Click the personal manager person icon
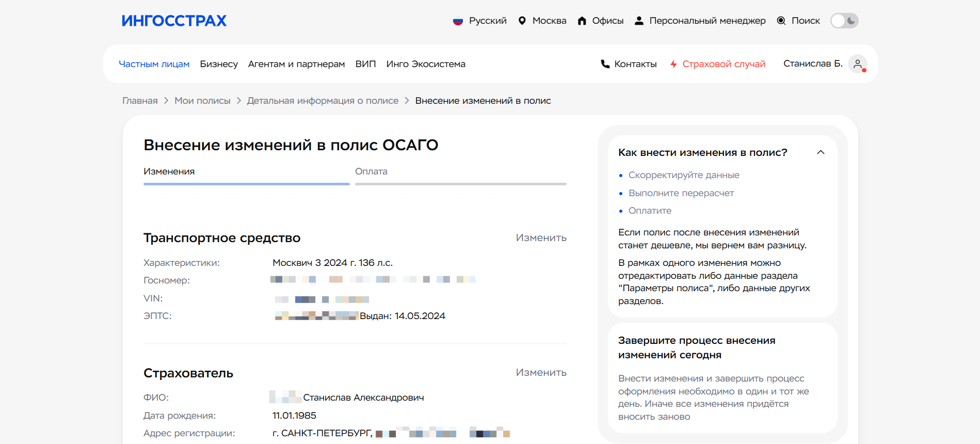This screenshot has width=980, height=444. point(639,21)
